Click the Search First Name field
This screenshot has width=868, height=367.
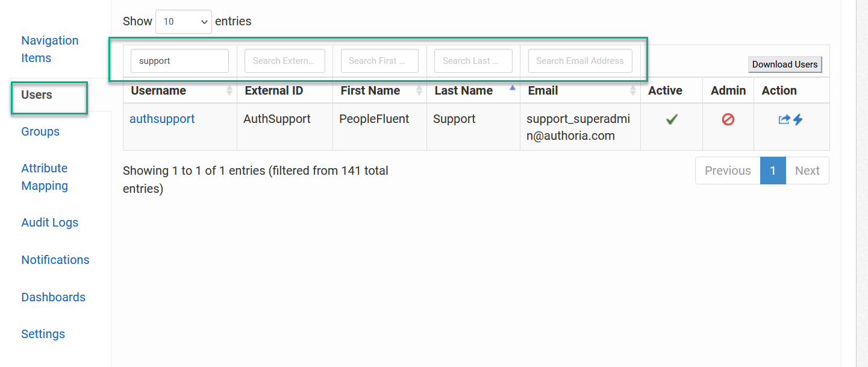point(379,61)
